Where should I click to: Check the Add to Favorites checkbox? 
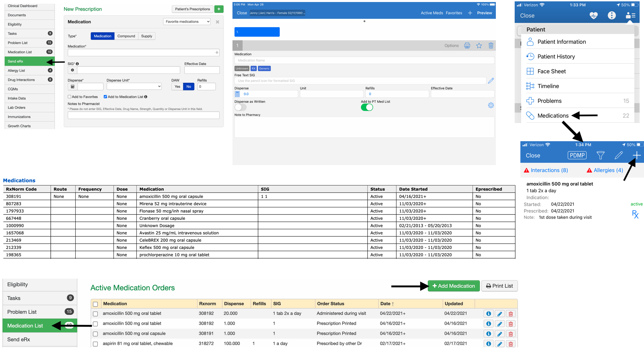70,97
